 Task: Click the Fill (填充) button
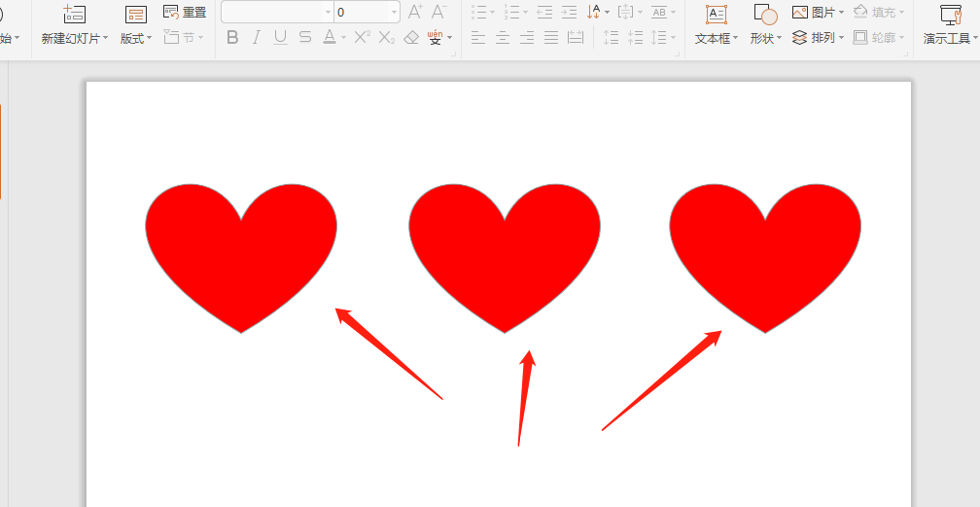tap(878, 12)
